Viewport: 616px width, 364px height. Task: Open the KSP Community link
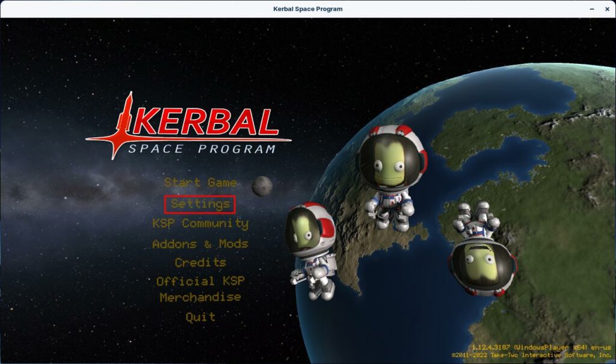pyautogui.click(x=200, y=223)
